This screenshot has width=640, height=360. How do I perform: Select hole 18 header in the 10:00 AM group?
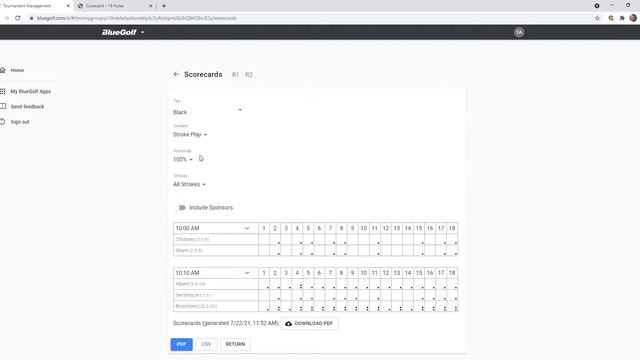click(452, 228)
